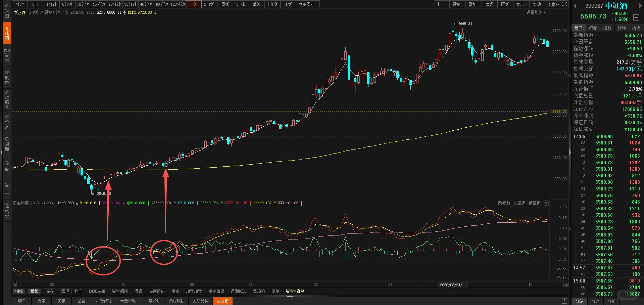Viewport: 644px width, 305px height.
Task: Open EXPMA indicator settings gear icon
Action: point(66,12)
